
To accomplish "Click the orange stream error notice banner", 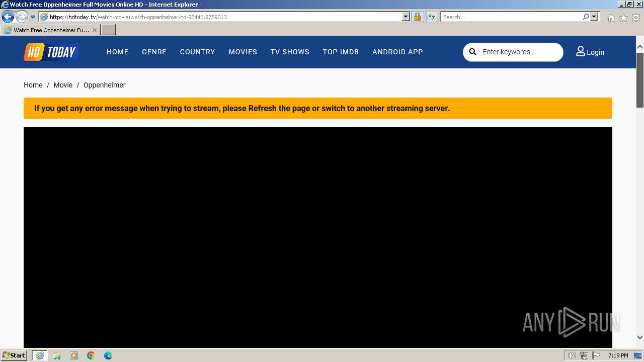I will pyautogui.click(x=318, y=108).
